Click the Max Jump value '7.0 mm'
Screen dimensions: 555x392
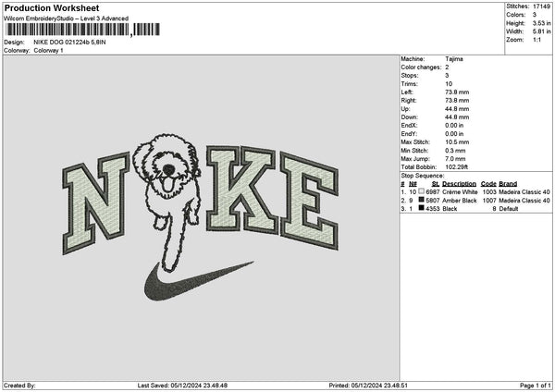tap(455, 159)
